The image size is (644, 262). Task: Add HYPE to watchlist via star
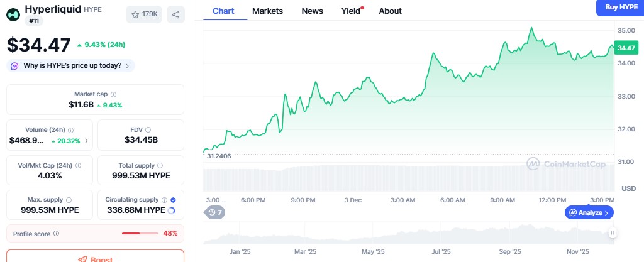point(143,14)
